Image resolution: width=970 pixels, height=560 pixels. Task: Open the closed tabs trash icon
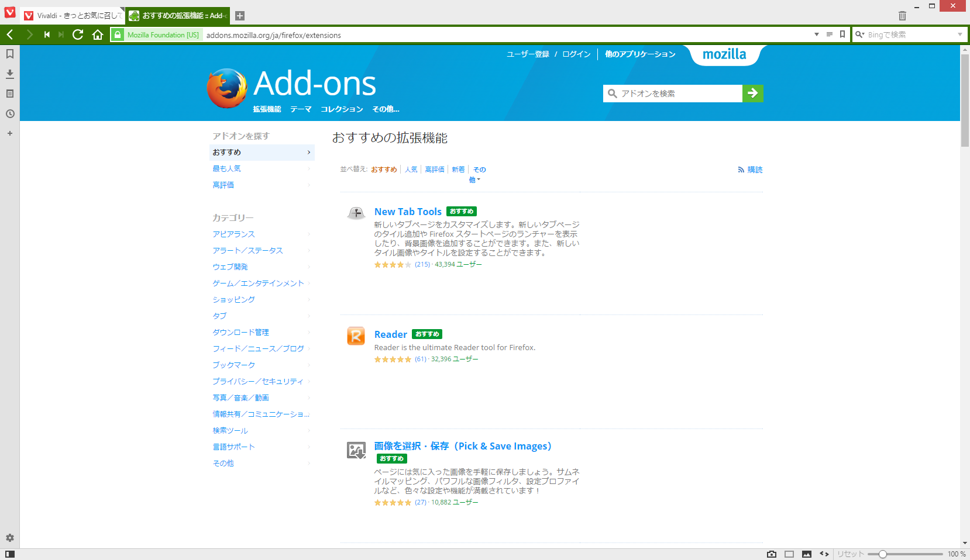tap(902, 16)
